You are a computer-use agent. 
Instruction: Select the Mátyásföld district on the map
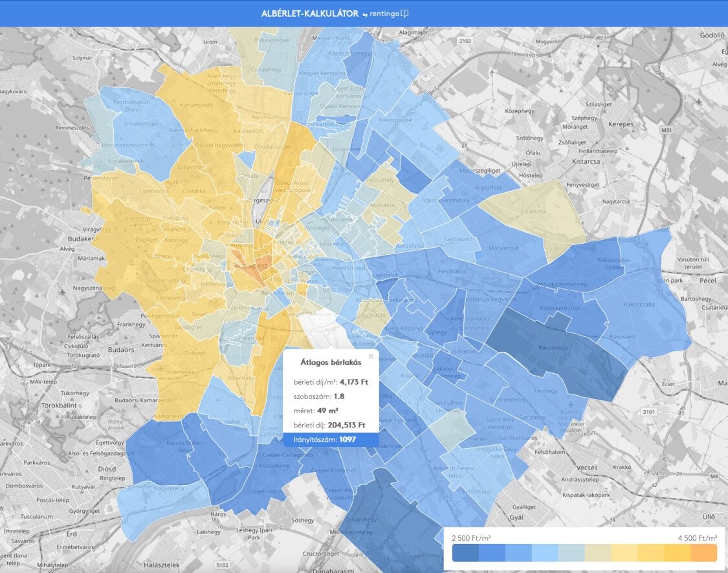point(502,249)
